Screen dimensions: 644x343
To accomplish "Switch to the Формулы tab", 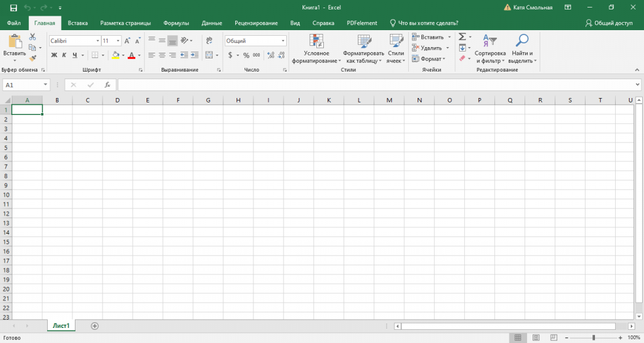I will pyautogui.click(x=176, y=23).
